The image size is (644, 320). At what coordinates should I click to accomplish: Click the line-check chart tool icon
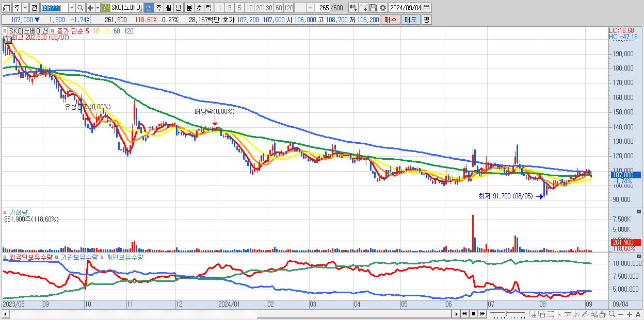[x=363, y=8]
